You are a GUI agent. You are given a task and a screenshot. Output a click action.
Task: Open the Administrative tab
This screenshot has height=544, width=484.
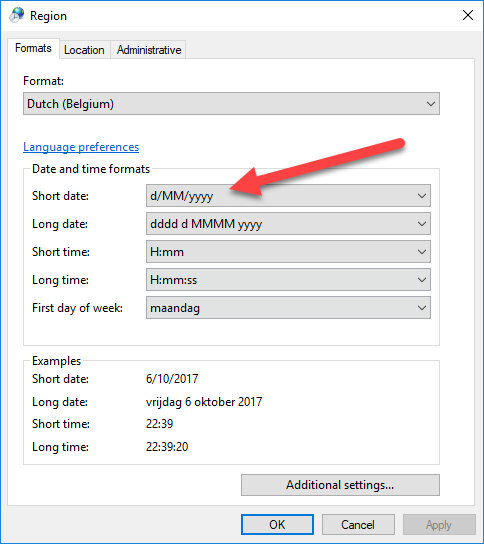pyautogui.click(x=148, y=50)
